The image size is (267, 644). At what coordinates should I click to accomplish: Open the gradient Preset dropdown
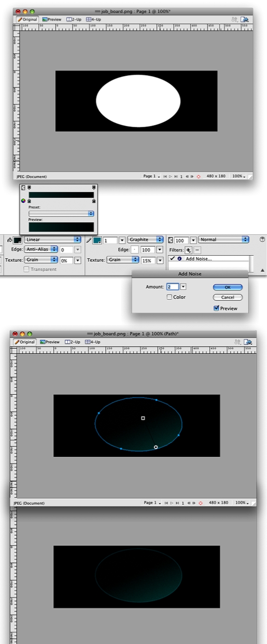(x=61, y=214)
